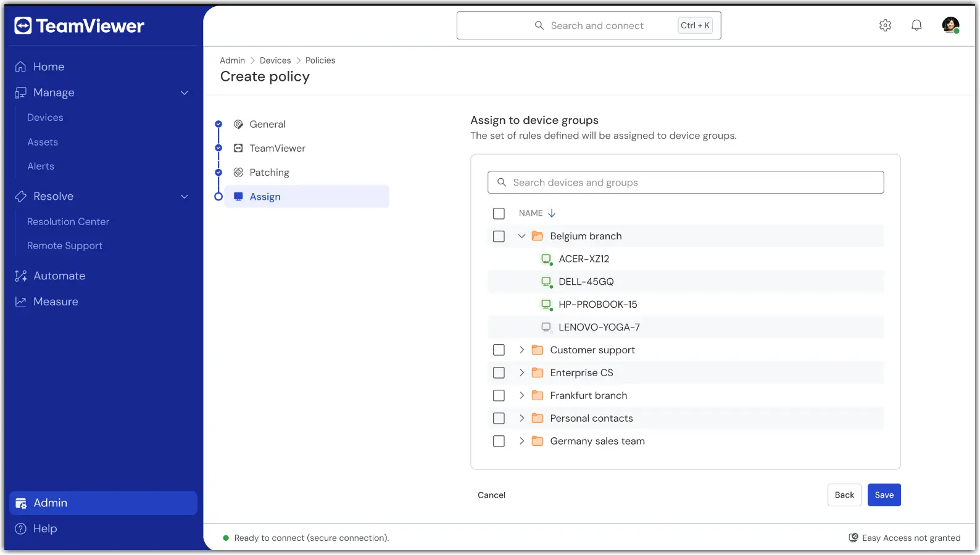Click the TeamViewer step icon

(x=238, y=148)
